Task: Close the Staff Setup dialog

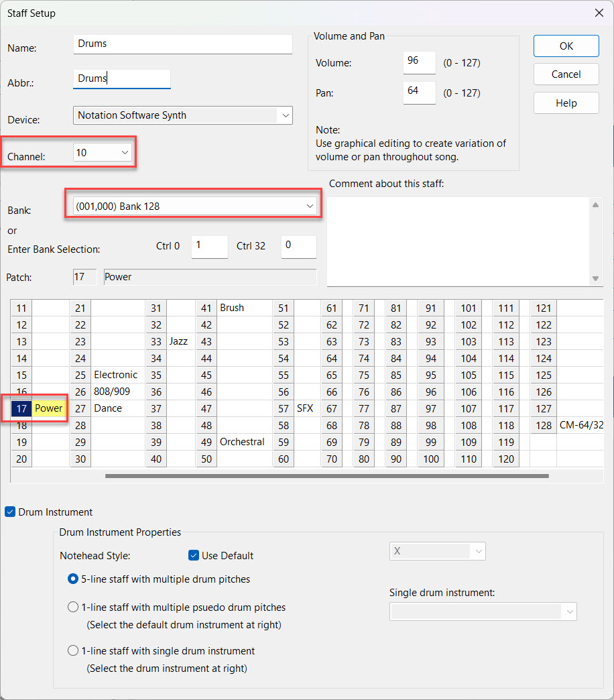Action: 599,13
